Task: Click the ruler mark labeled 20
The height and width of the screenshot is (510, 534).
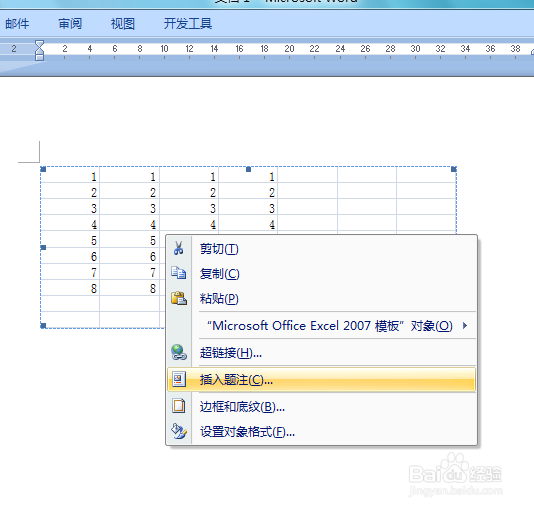Action: pyautogui.click(x=289, y=49)
